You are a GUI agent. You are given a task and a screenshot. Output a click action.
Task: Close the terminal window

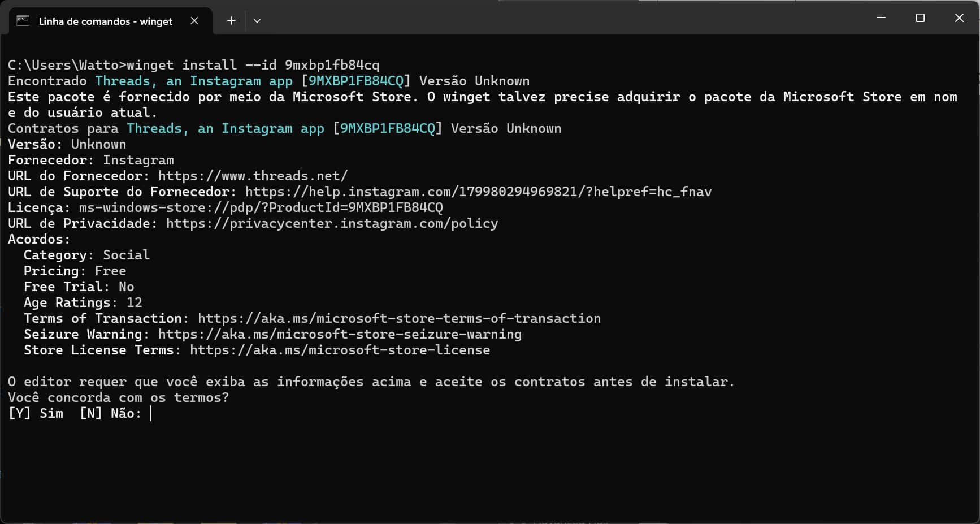[959, 18]
